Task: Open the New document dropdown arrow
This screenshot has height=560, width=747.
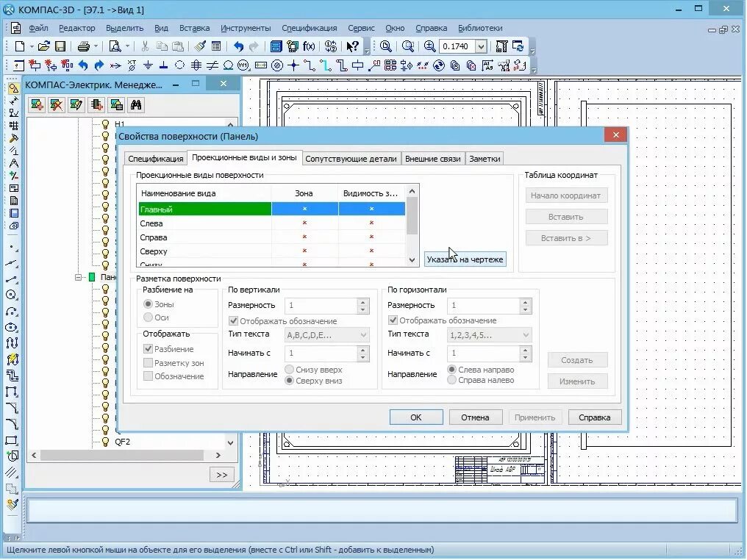Action: coord(32,46)
